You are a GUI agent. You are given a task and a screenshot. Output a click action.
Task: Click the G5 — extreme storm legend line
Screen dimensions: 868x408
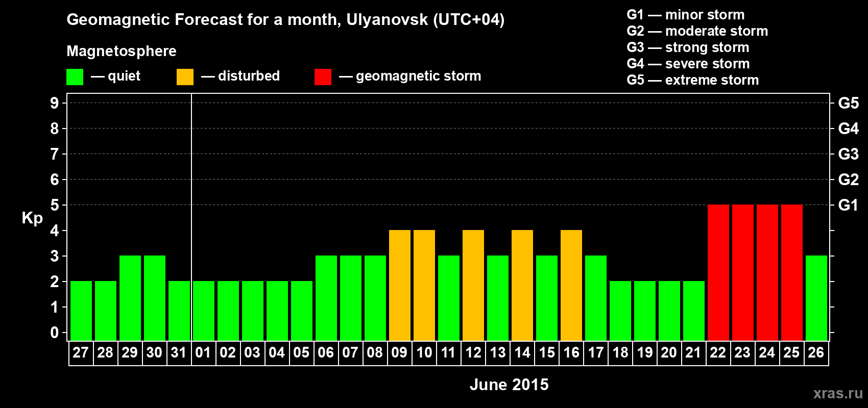click(693, 80)
